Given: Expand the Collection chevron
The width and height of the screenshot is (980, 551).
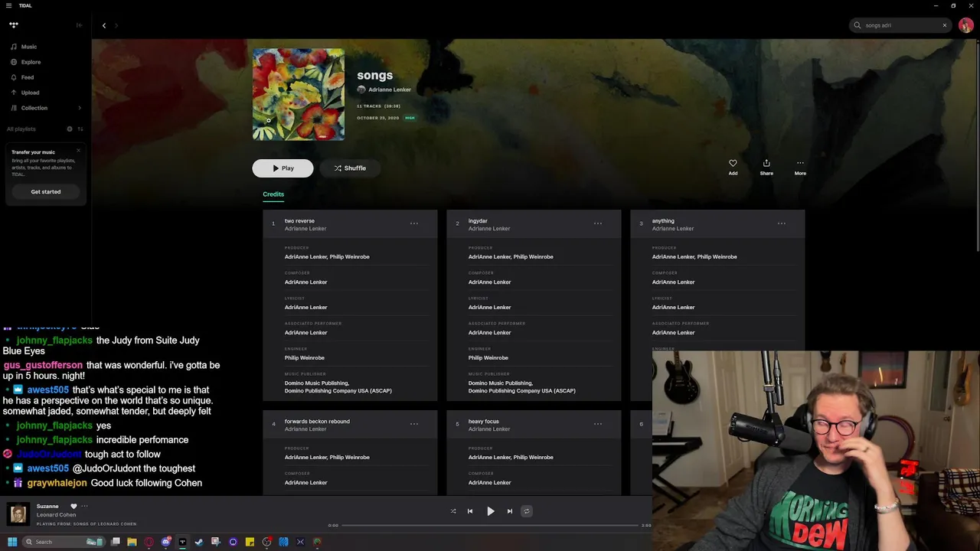Looking at the screenshot, I should pyautogui.click(x=80, y=108).
